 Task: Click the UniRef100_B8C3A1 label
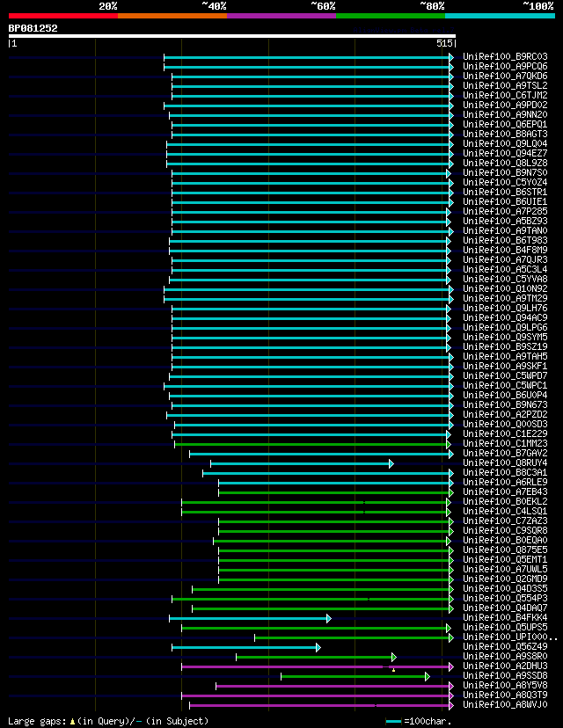[x=505, y=473]
